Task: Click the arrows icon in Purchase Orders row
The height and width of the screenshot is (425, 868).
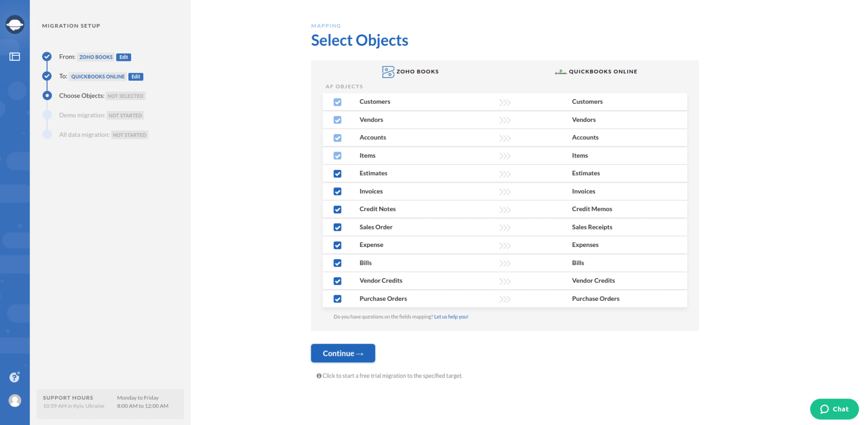Action: pyautogui.click(x=505, y=299)
